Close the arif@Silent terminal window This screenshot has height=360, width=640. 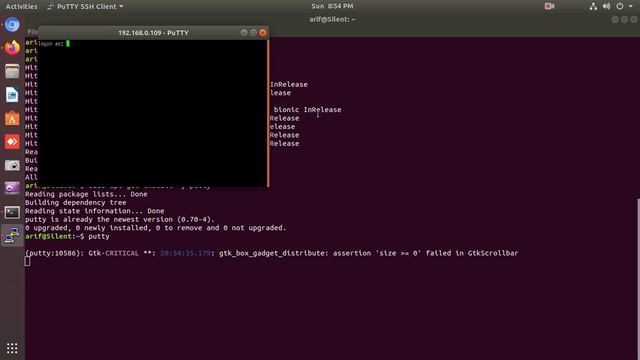[634, 20]
